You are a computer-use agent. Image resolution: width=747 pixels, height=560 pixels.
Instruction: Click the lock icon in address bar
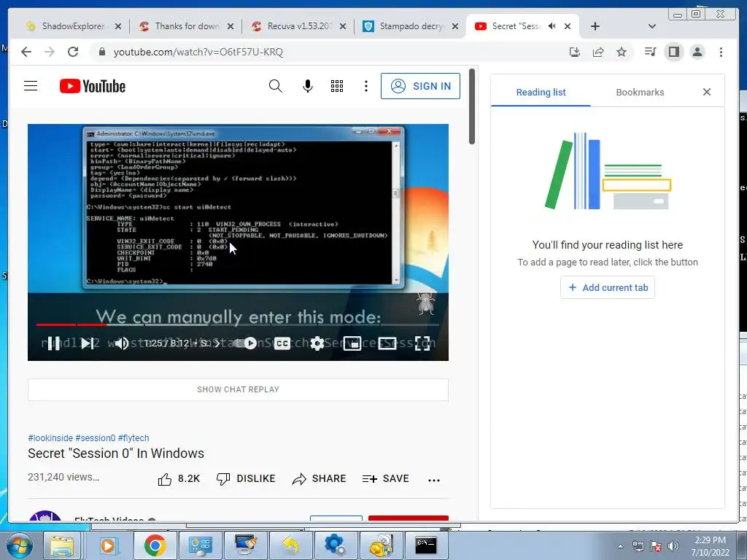tap(101, 52)
